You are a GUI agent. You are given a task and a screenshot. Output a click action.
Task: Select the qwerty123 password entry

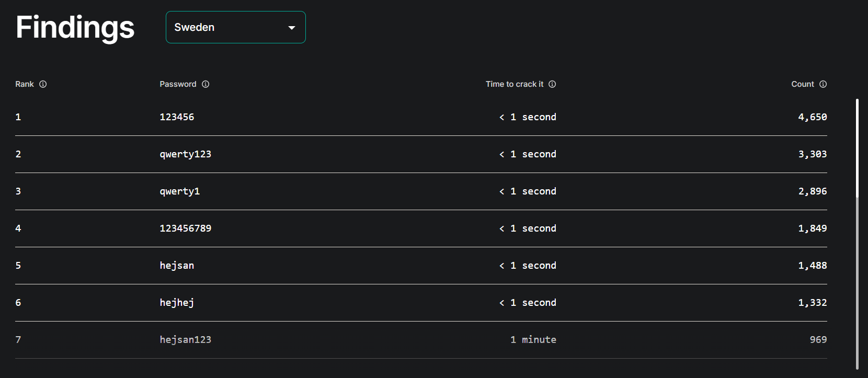click(186, 154)
